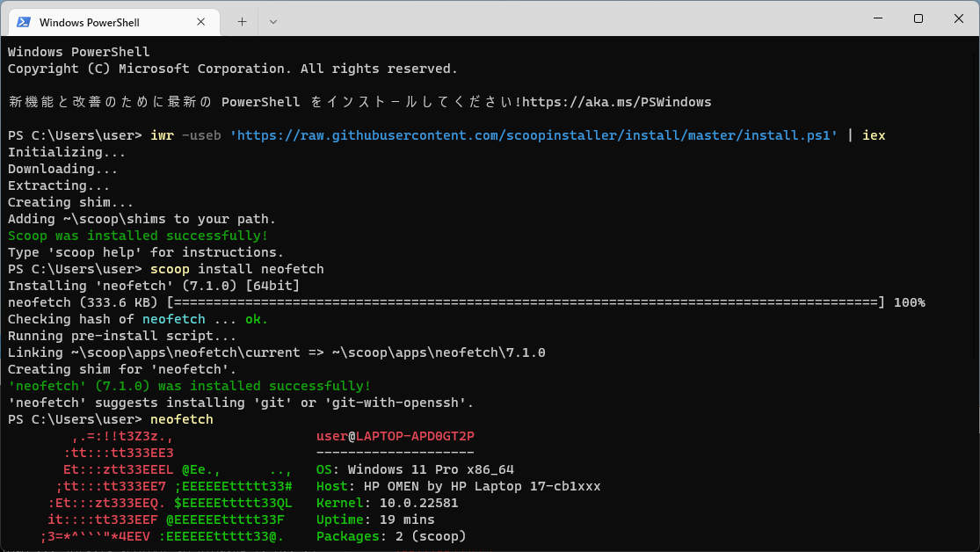
Task: Click the PowerShell icon on the tab
Action: (25, 21)
